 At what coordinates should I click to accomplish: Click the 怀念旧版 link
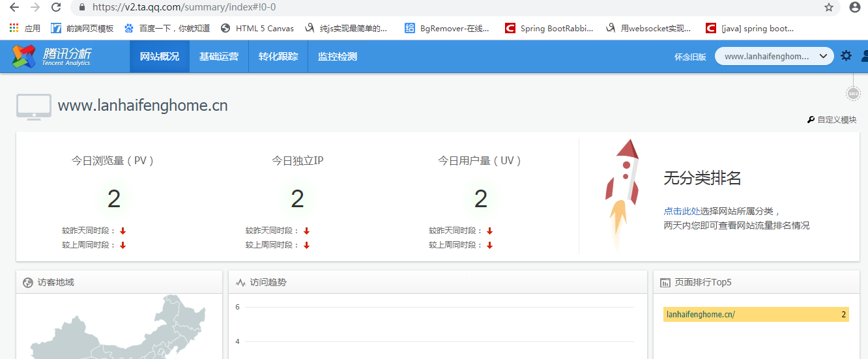(x=690, y=57)
